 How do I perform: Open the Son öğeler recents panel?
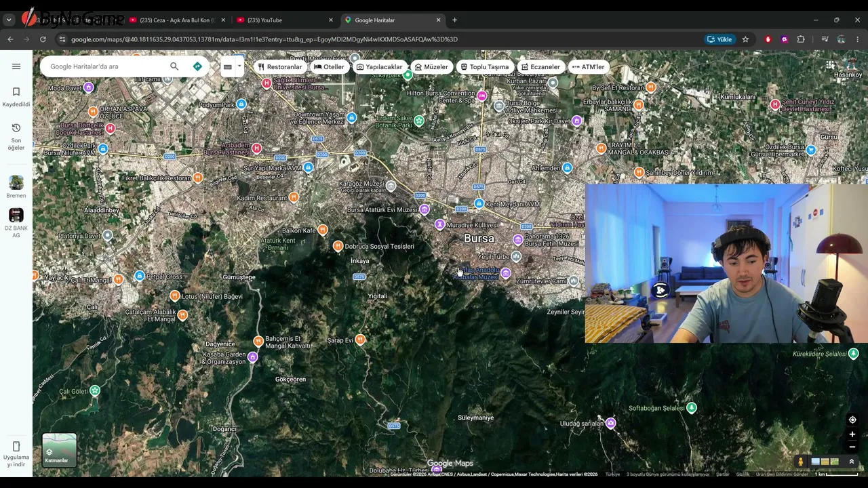[16, 136]
